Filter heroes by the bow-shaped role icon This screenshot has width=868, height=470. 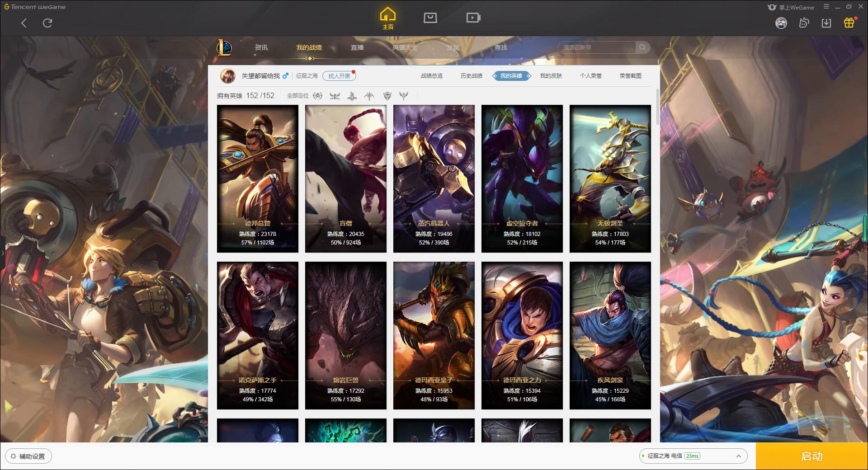point(369,96)
